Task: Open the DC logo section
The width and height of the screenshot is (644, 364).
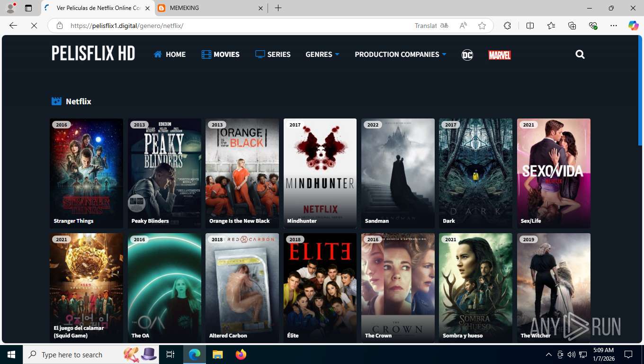Action: point(467,55)
